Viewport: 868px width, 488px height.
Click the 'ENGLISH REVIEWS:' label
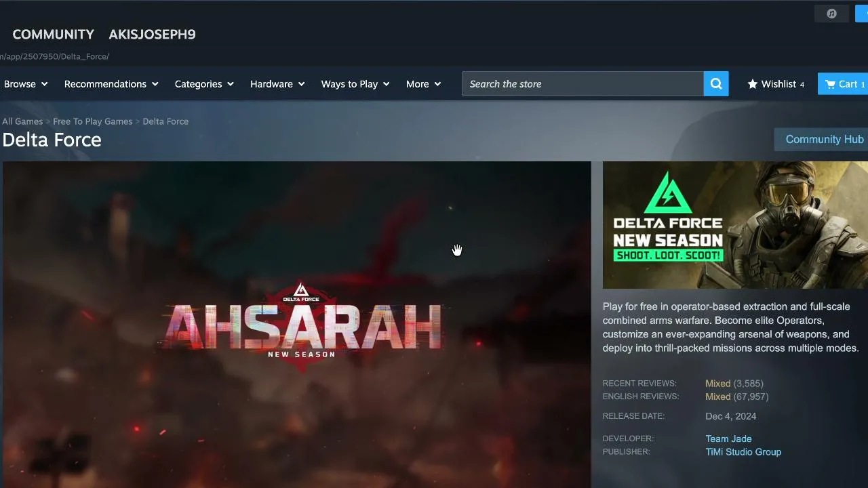pos(641,396)
